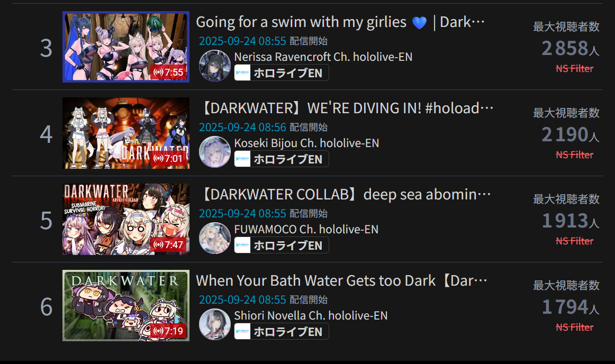Open title '【DARKWATER】WE'RE DIVING IN!'
Screen dimensions: 615x364
click(x=346, y=108)
